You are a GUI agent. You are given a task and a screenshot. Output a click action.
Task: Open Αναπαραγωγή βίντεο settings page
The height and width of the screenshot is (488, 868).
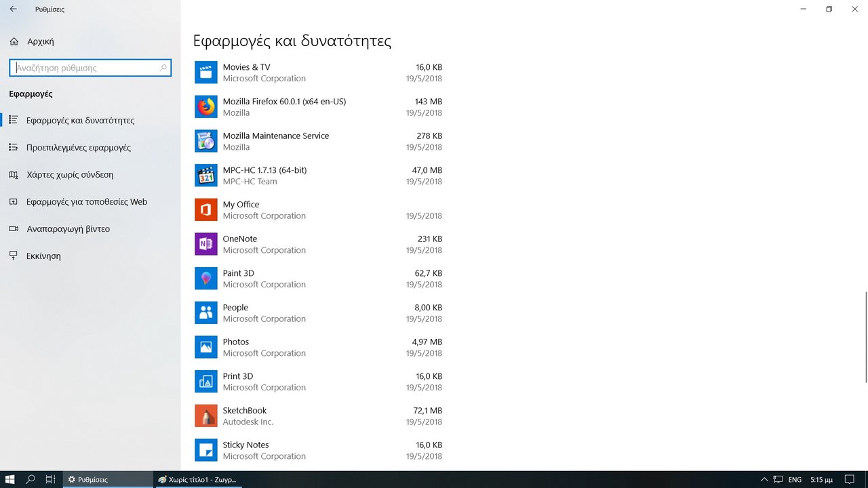pos(90,228)
